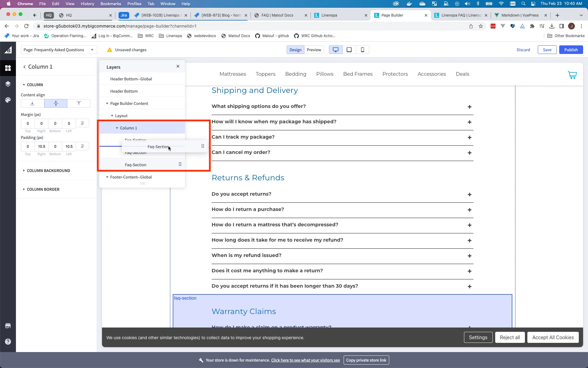Click the BigCommerce logo at top left
Image resolution: width=588 pixels, height=368 pixels.
point(8,50)
